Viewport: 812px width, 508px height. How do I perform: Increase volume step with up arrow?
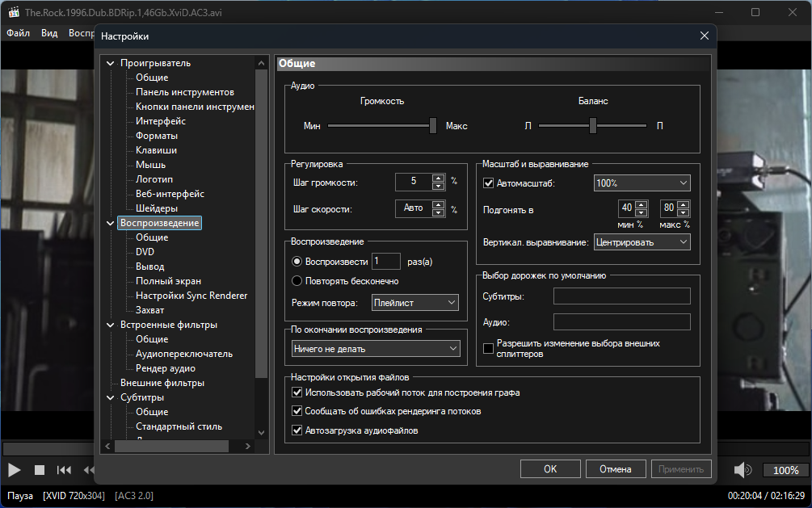tap(438, 178)
